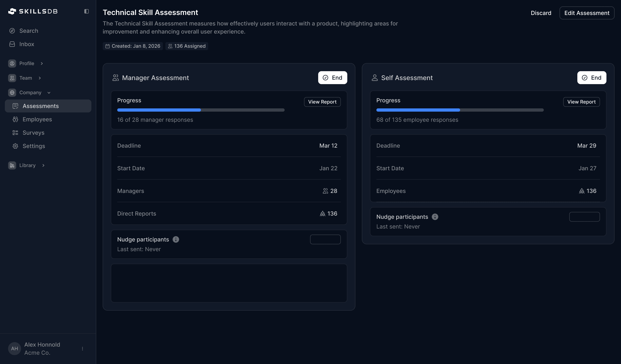621x364 pixels.
Task: Collapse the sidebar panel icon
Action: [x=86, y=11]
